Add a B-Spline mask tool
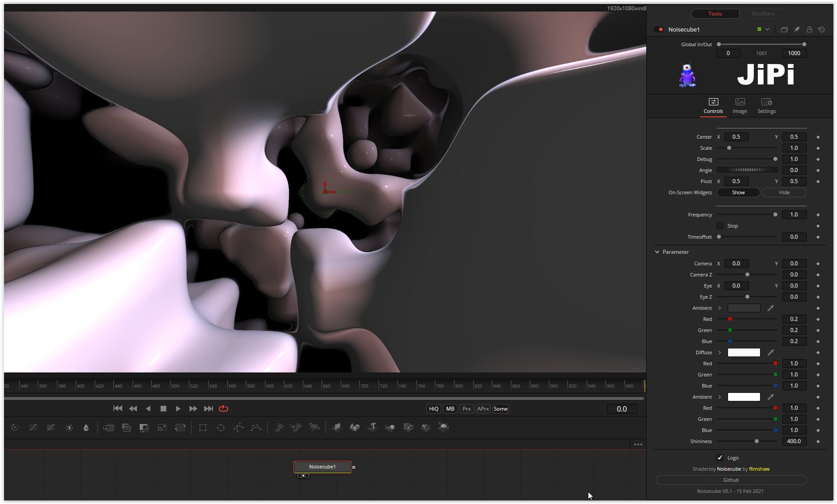This screenshot has width=837, height=504. (256, 428)
